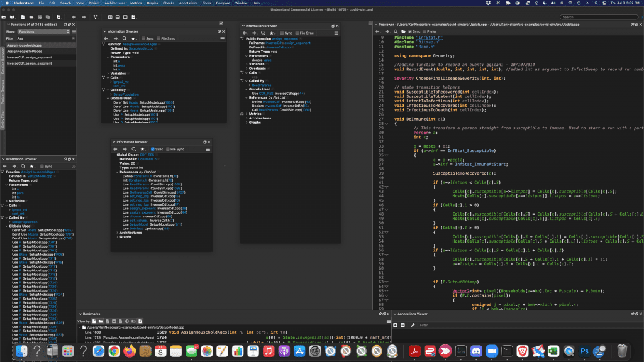Expand Variables in floating AssignHouseholdAges browser
644x362 pixels.
coord(108,74)
